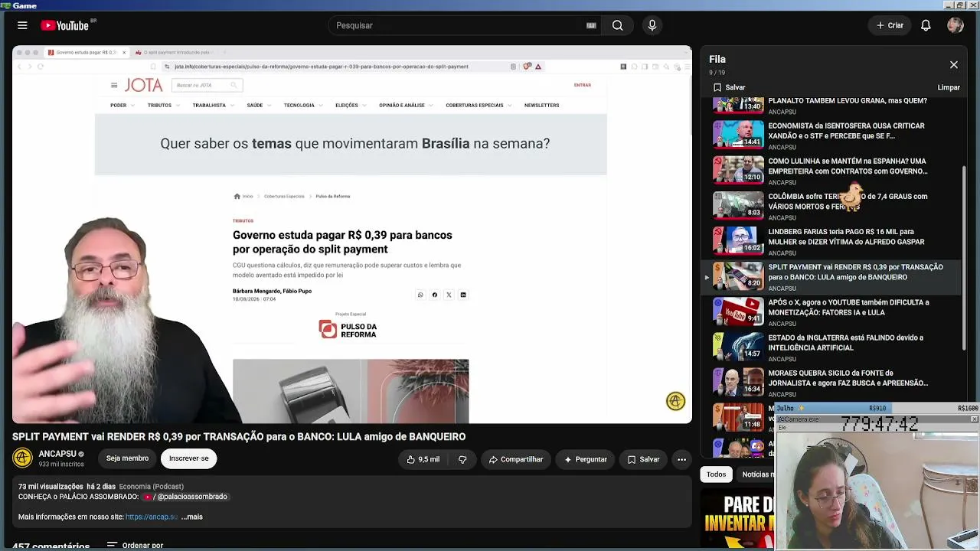
Task: Clear the queue with Limpar
Action: point(949,87)
